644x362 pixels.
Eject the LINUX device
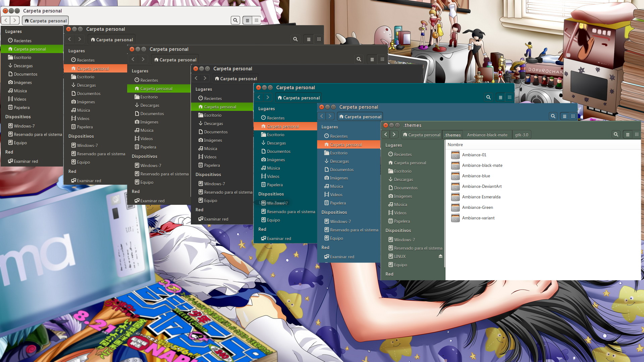(440, 256)
